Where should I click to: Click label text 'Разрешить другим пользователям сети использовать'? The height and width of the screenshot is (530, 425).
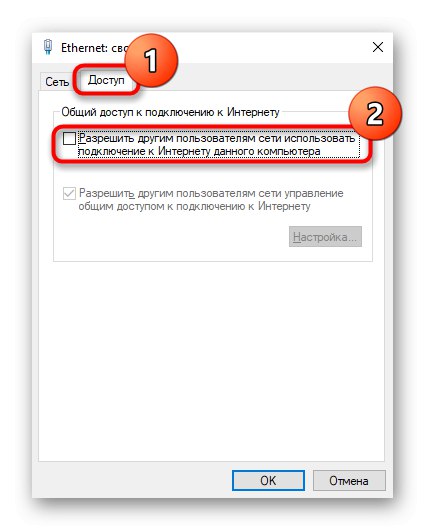pyautogui.click(x=217, y=138)
